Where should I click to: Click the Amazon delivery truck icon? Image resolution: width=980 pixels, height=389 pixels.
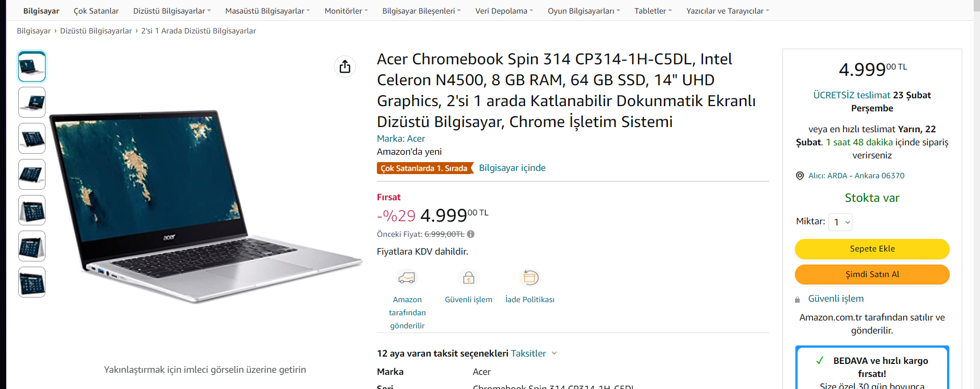(407, 278)
